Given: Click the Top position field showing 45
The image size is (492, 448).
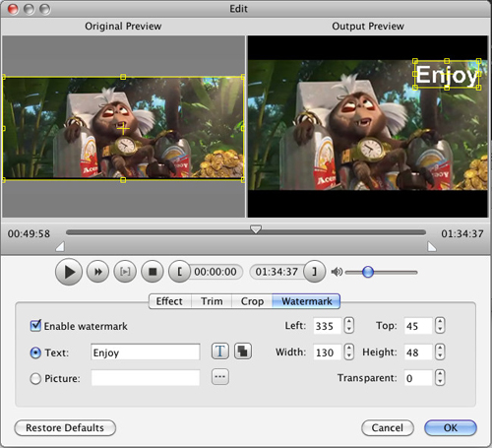Looking at the screenshot, I should click(x=418, y=326).
